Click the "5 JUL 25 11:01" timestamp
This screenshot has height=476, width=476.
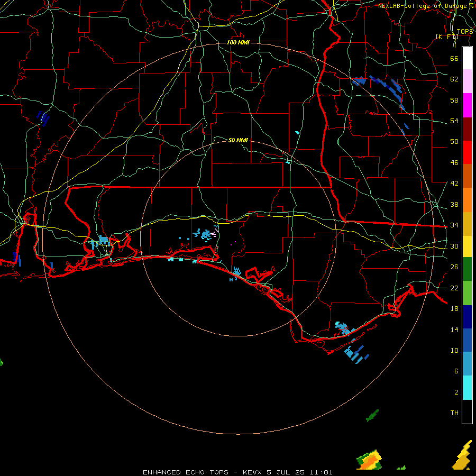pos(300,472)
